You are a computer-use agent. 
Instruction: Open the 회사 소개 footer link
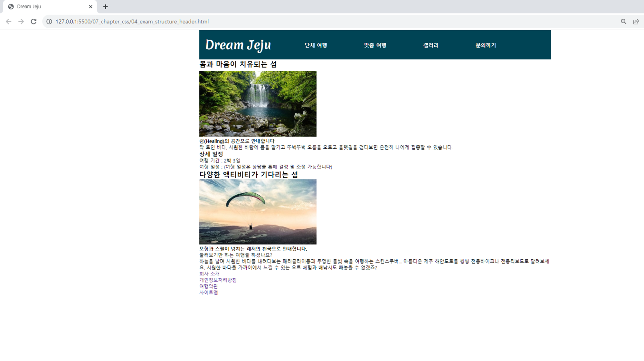(x=209, y=274)
